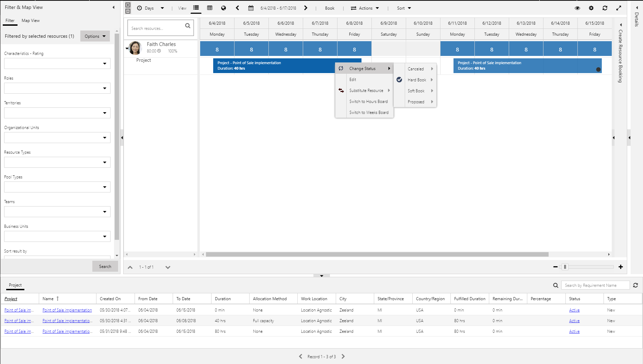Select Switch to Weeks Board
Screen dimensions: 643x364
(364, 113)
